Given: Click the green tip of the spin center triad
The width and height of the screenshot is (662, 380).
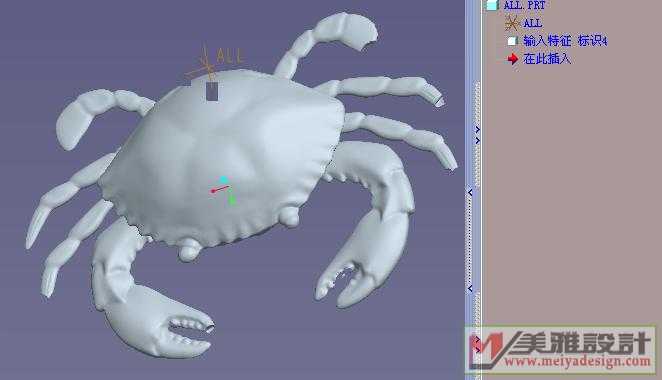Looking at the screenshot, I should (232, 200).
